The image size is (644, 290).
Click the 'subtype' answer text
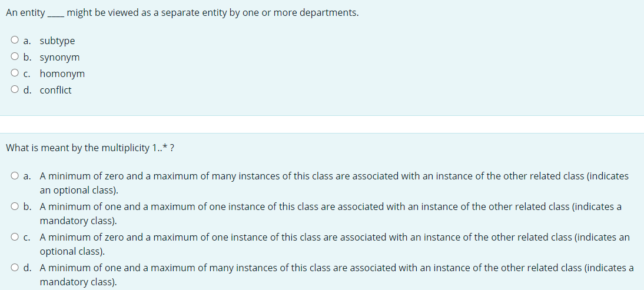tap(58, 41)
